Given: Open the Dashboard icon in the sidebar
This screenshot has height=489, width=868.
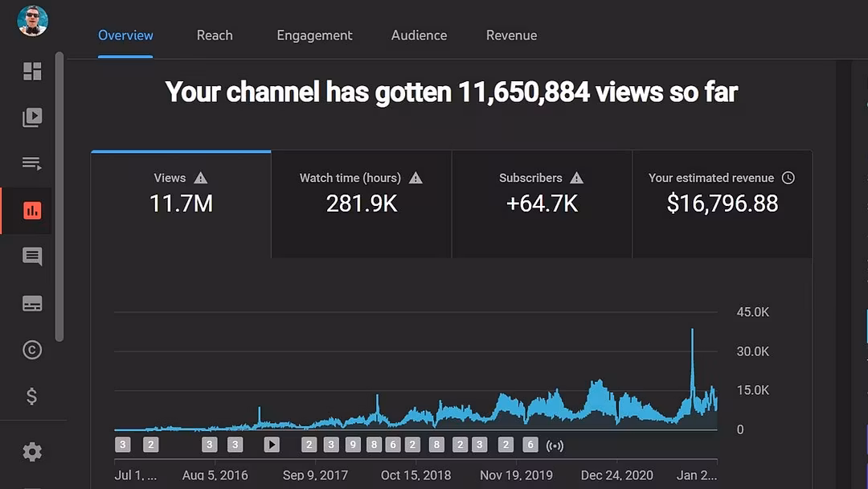Looking at the screenshot, I should click(32, 72).
